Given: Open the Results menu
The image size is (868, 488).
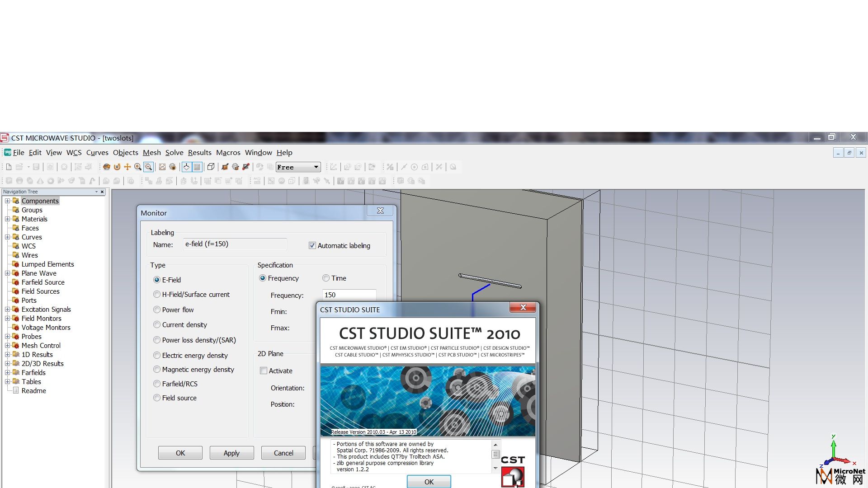Looking at the screenshot, I should (200, 153).
